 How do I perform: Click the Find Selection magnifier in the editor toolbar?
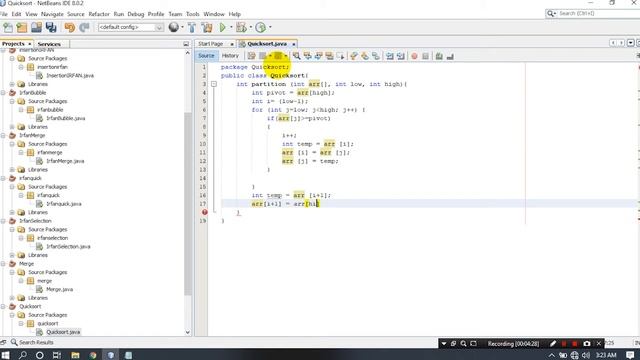pyautogui.click(x=296, y=56)
